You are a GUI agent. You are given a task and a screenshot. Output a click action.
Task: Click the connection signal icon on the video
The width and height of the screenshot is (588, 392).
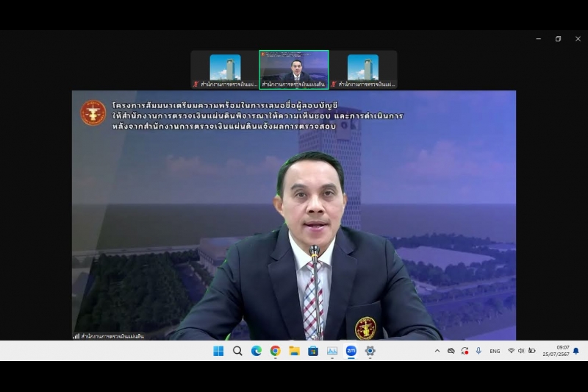coord(76,336)
